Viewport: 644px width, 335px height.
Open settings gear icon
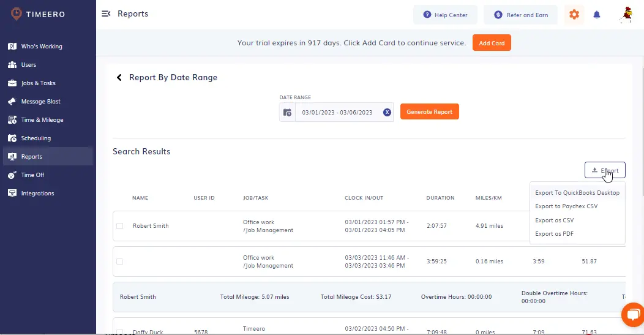(574, 15)
